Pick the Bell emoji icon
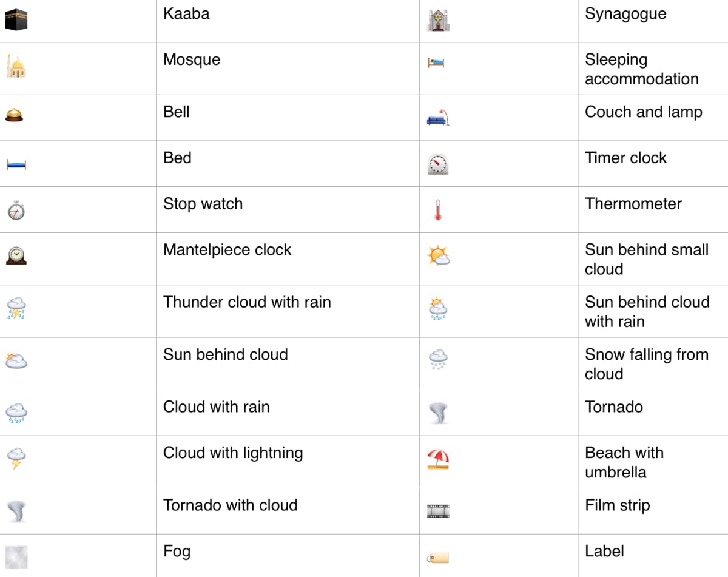 pyautogui.click(x=15, y=115)
